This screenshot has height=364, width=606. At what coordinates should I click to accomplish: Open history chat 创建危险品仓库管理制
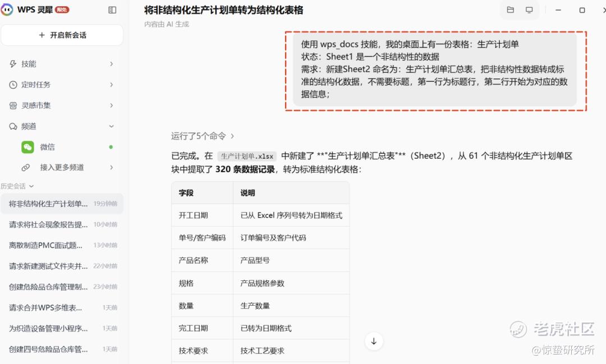[62, 287]
